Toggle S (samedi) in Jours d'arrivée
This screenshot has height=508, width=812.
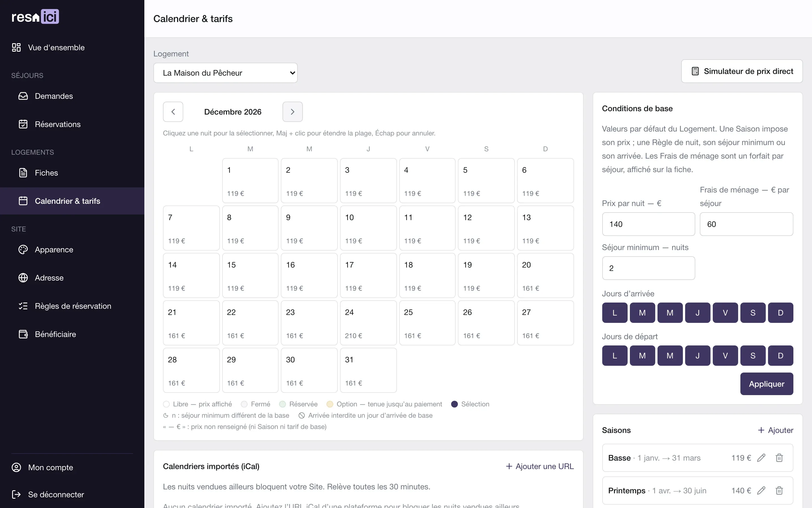(x=753, y=313)
